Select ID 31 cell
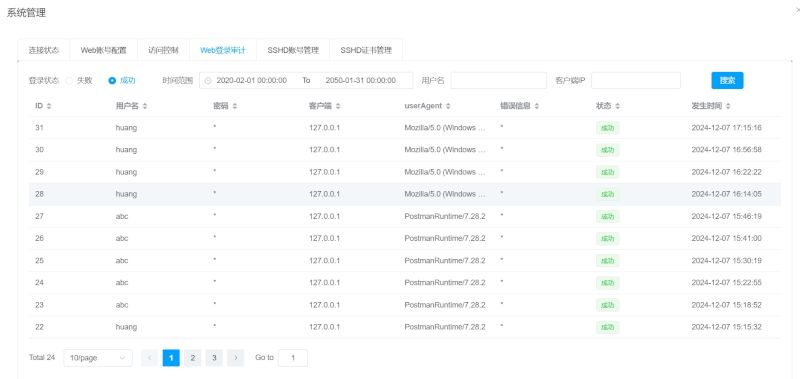Image resolution: width=800 pixels, height=379 pixels. click(39, 128)
